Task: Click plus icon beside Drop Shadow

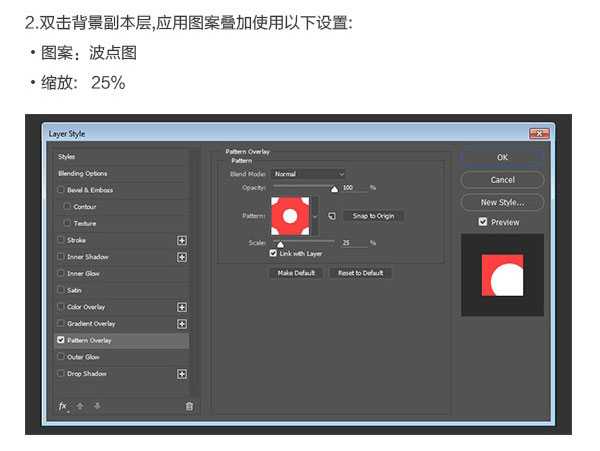Action: 182,374
